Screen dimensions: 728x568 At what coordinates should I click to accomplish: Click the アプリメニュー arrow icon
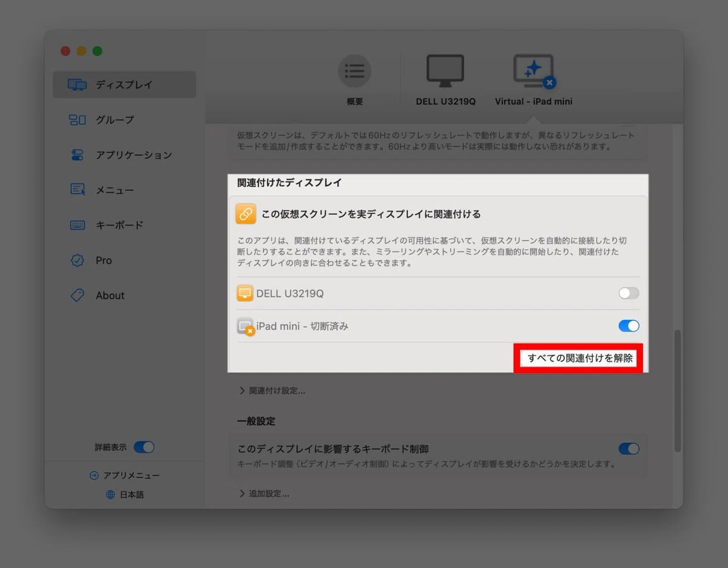pos(93,475)
